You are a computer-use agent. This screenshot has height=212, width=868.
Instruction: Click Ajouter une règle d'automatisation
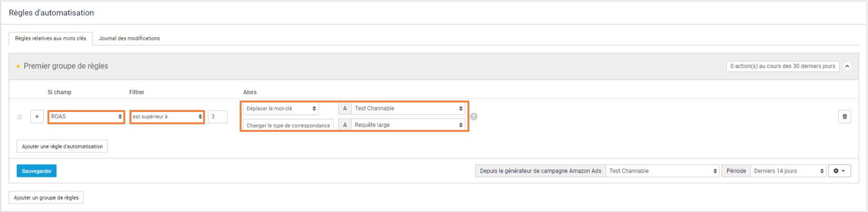(x=62, y=147)
